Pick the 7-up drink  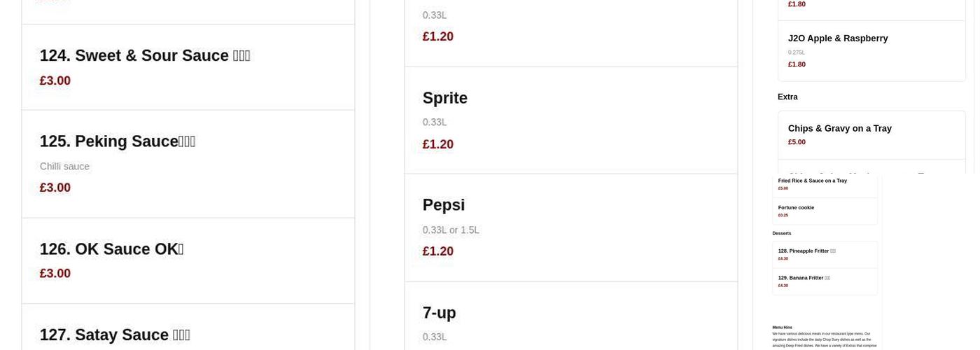(x=439, y=313)
